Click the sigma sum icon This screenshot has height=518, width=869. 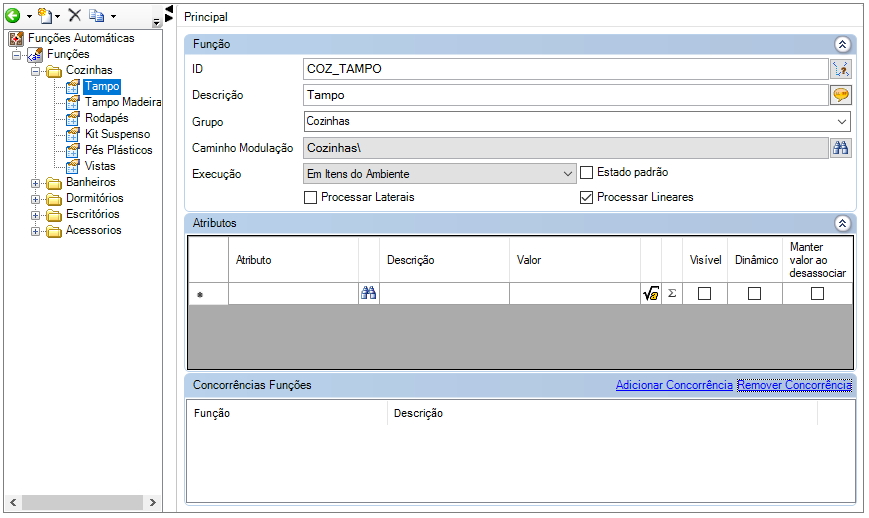click(x=672, y=294)
